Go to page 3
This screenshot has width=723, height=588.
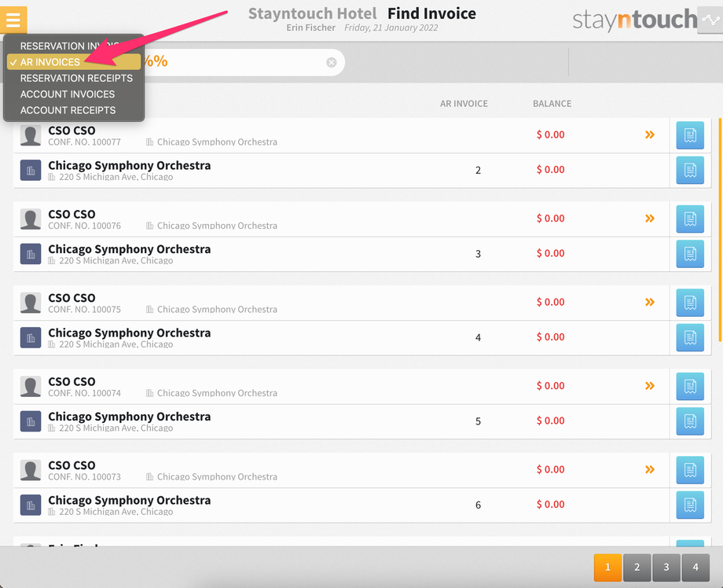point(666,568)
